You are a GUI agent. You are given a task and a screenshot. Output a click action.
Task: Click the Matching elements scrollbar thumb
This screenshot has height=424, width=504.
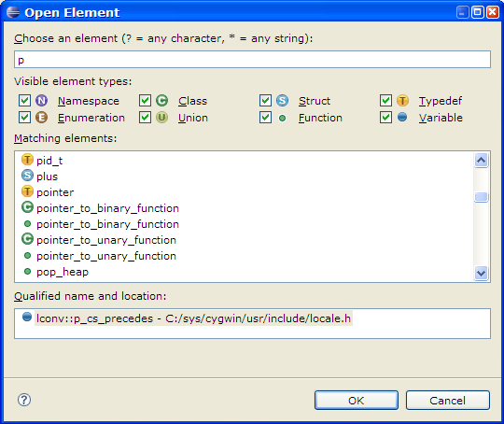pos(482,197)
